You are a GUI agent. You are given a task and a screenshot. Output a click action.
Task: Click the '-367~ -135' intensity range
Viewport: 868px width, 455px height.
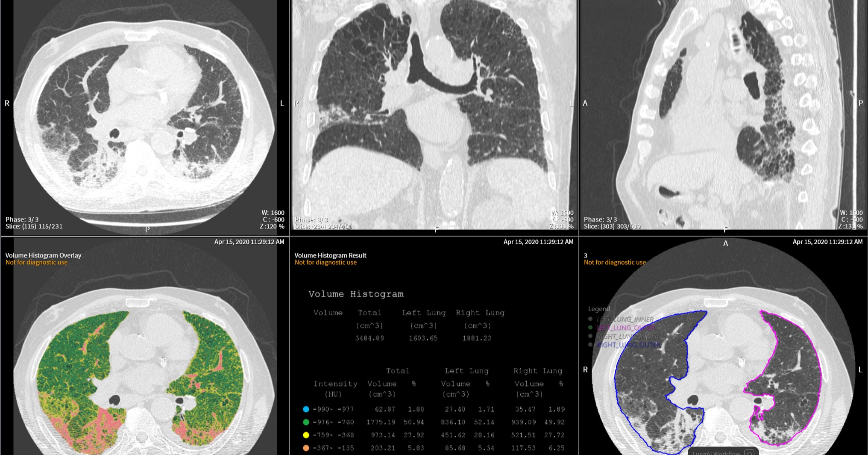pyautogui.click(x=334, y=448)
